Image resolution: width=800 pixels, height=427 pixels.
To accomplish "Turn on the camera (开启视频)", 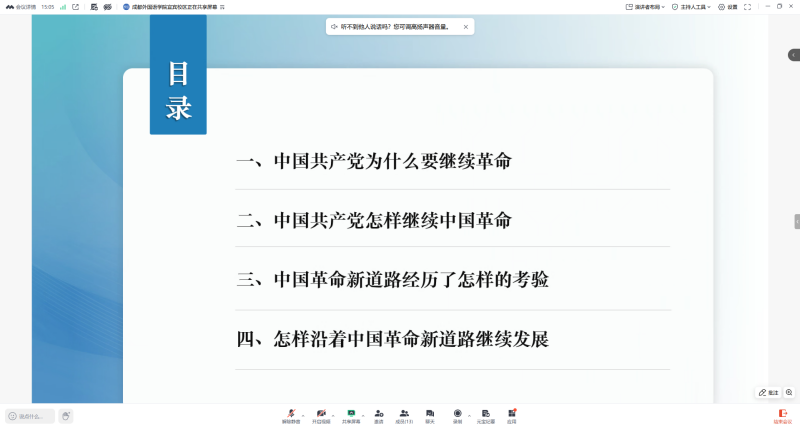I will 321,413.
